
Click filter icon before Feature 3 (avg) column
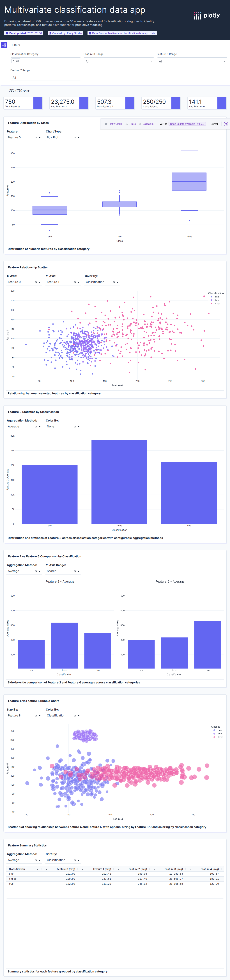tap(154, 869)
